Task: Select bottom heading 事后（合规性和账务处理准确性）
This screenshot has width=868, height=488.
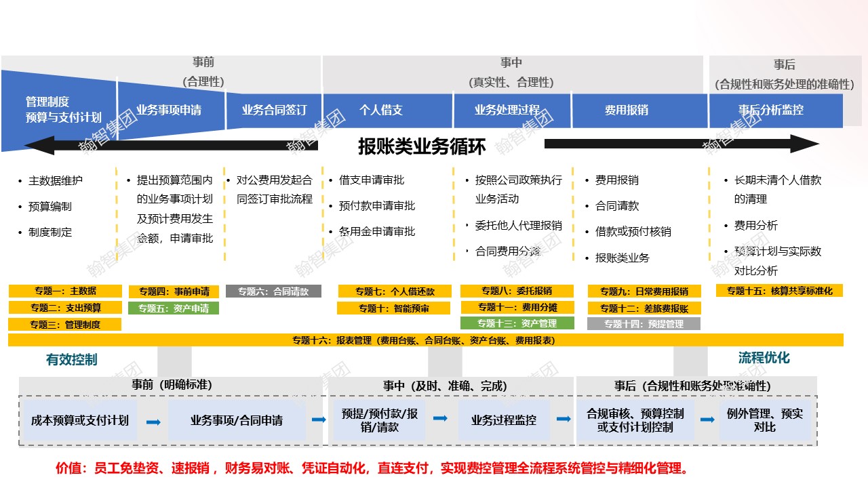Action: [x=692, y=386]
